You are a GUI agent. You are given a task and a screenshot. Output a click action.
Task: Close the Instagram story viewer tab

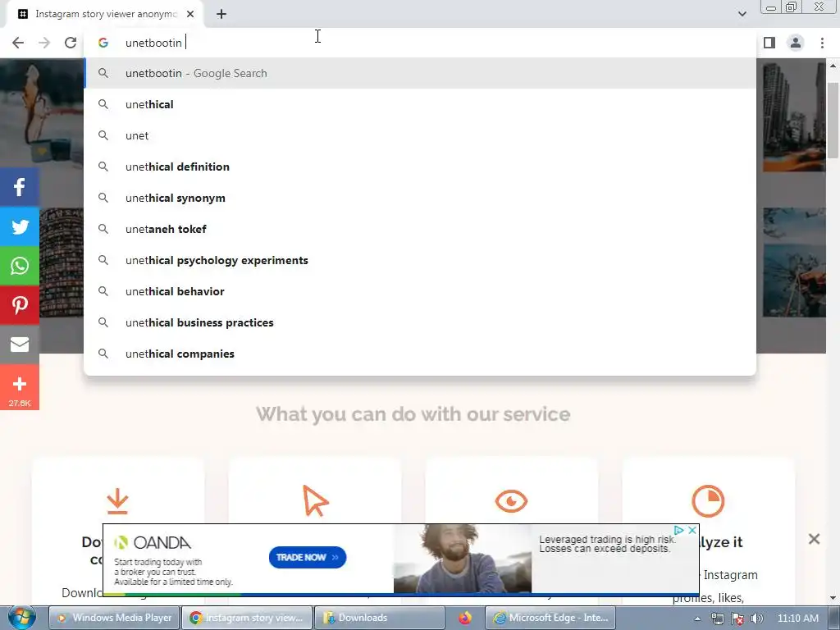tap(190, 14)
